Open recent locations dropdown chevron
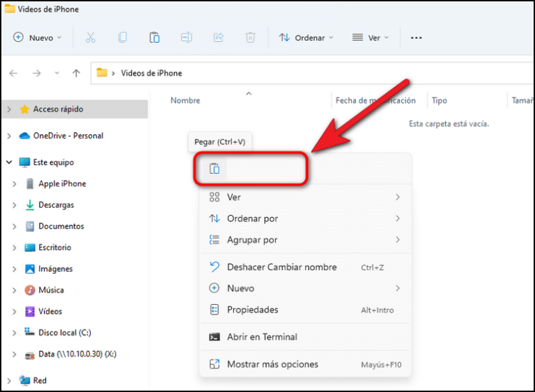Image resolution: width=535 pixels, height=392 pixels. point(56,73)
